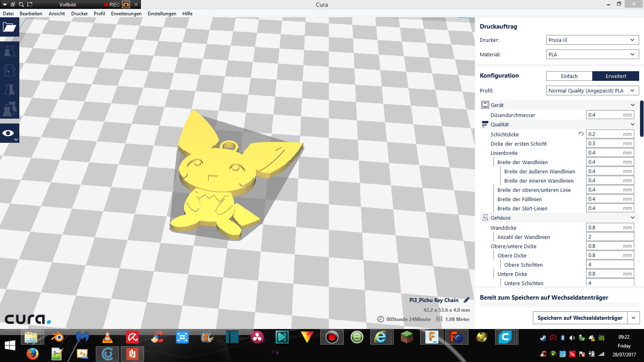Click the Düsendurchmesser value field
644x362 pixels.
tap(610, 115)
